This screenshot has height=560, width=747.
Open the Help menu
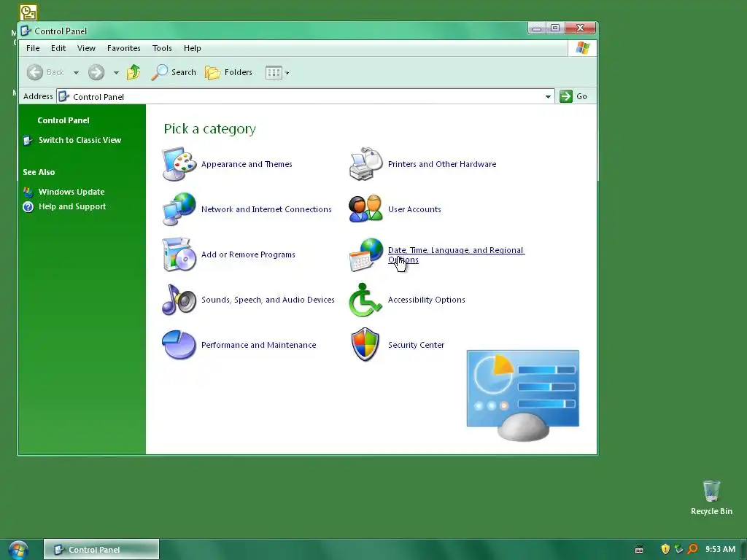point(193,48)
